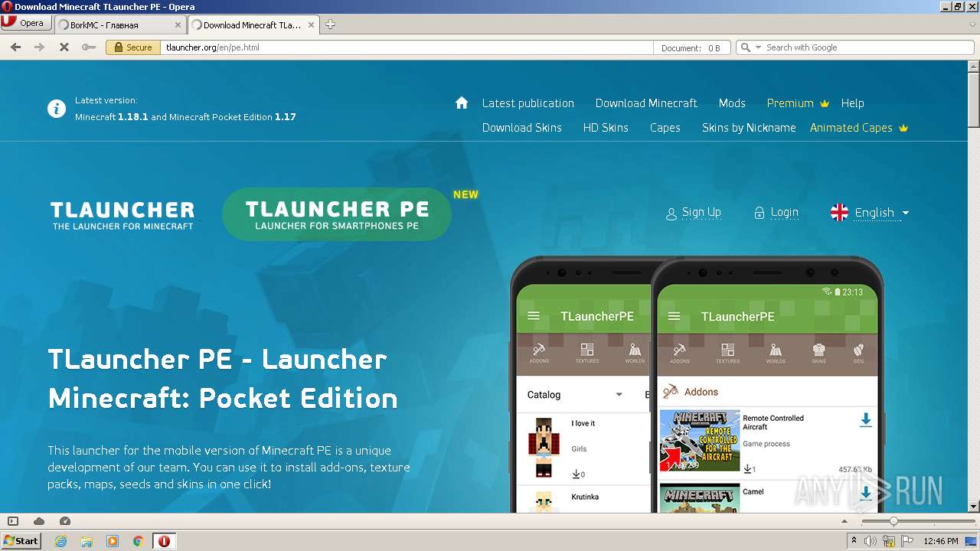
Task: Select the Worlds icon in right phone
Action: (776, 353)
